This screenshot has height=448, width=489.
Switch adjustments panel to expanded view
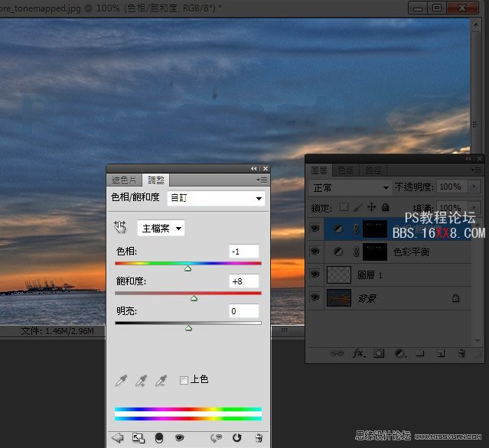139,438
